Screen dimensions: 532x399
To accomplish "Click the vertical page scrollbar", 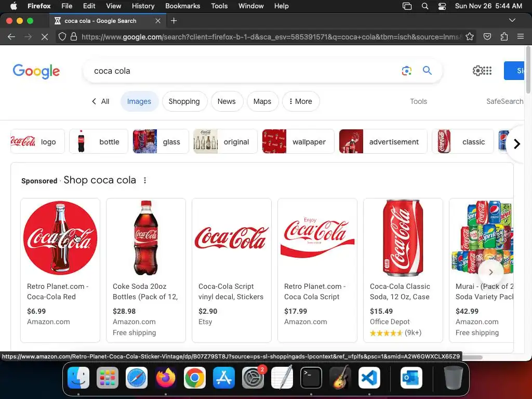I will (x=528, y=70).
